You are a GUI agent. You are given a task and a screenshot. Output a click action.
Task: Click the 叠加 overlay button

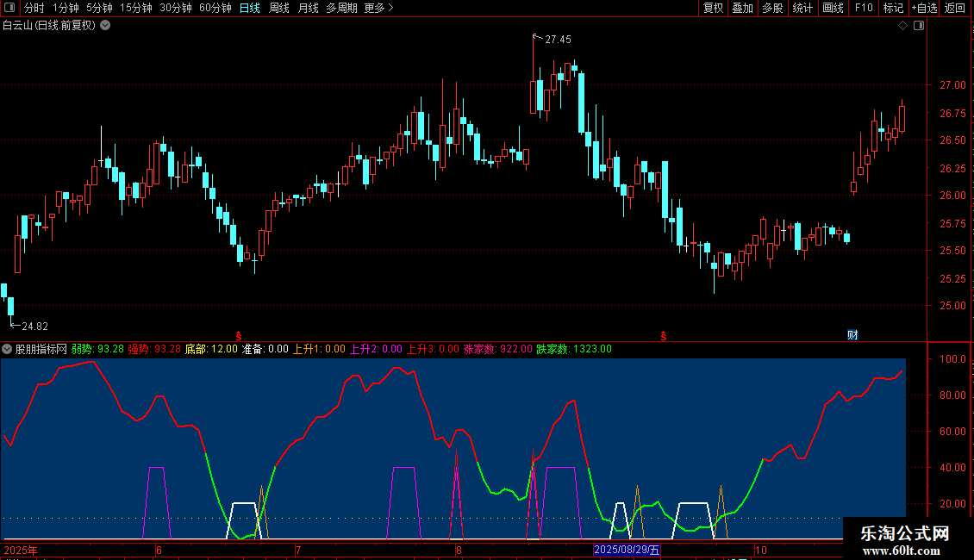742,8
